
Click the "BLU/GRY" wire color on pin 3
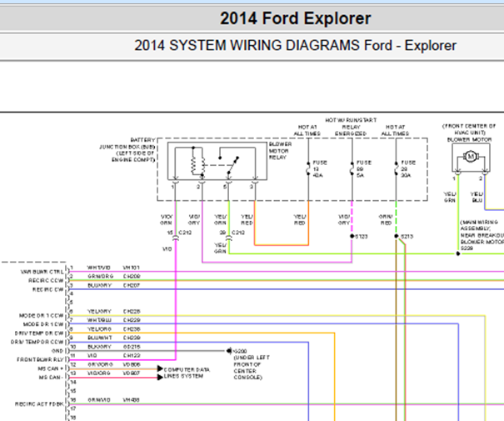[x=99, y=285]
